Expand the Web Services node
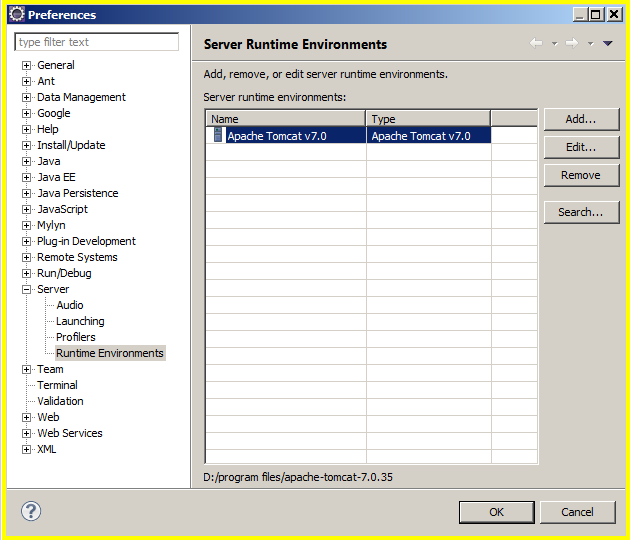Viewport: 630px width, 540px height. pyautogui.click(x=26, y=433)
